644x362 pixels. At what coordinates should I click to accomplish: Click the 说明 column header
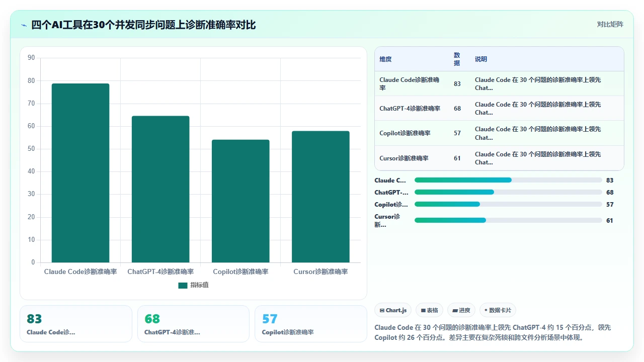pyautogui.click(x=481, y=59)
